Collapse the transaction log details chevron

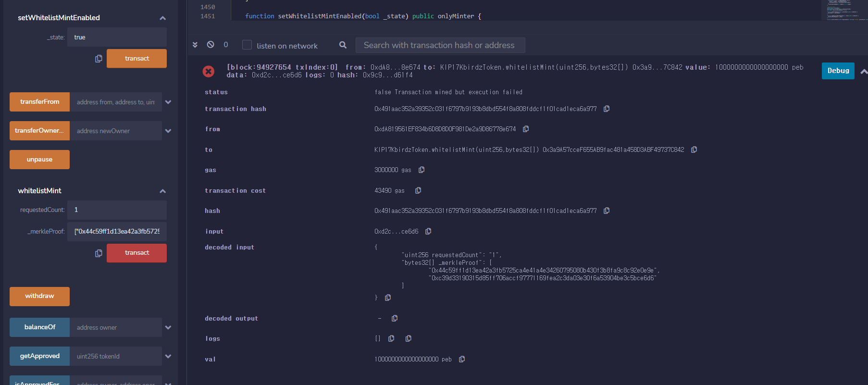(x=864, y=71)
